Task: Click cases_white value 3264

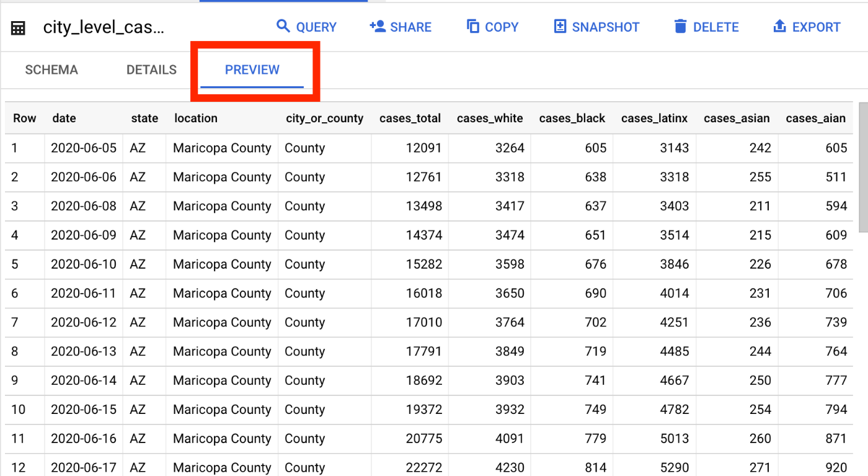Action: pos(510,148)
